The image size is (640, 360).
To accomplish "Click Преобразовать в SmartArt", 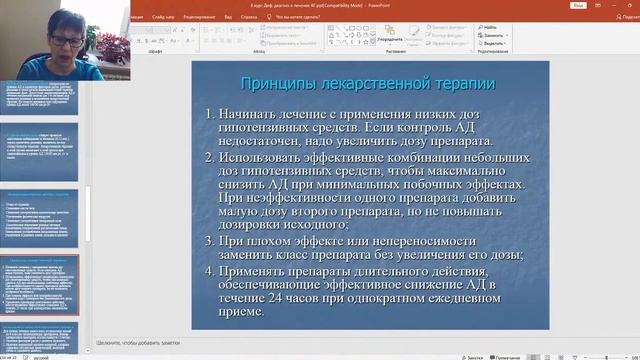I will (x=289, y=43).
